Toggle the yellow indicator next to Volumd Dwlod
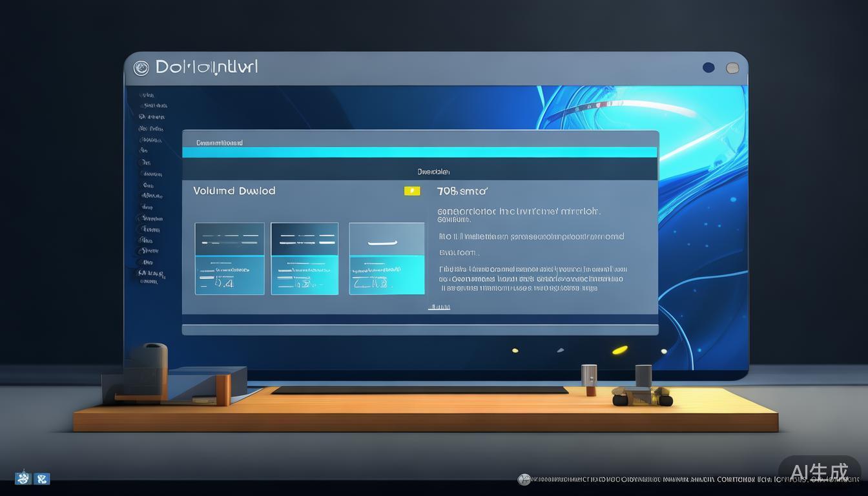868x496 pixels. point(411,191)
